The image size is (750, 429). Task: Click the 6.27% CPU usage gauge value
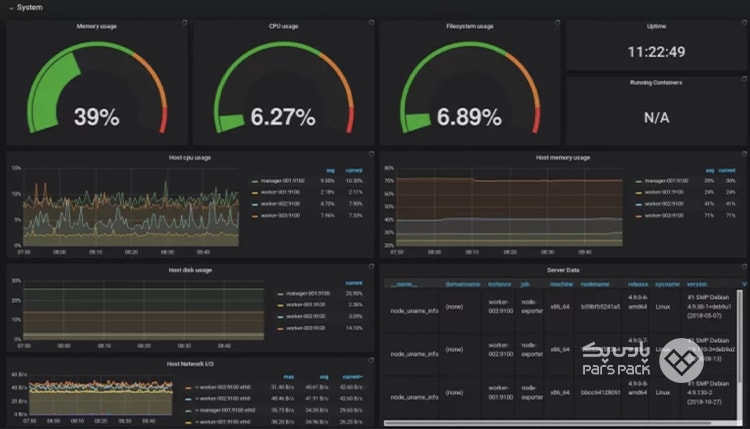point(283,117)
